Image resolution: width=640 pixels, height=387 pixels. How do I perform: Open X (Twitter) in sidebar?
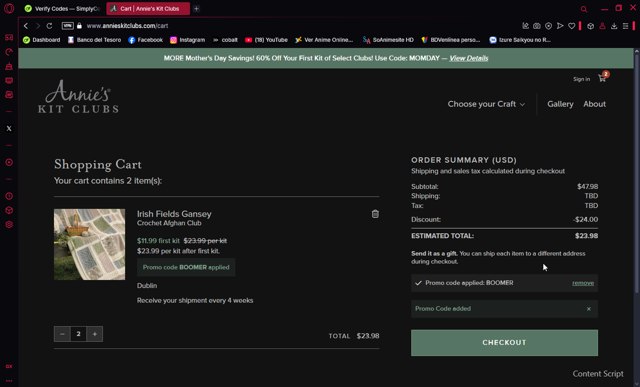(9, 128)
